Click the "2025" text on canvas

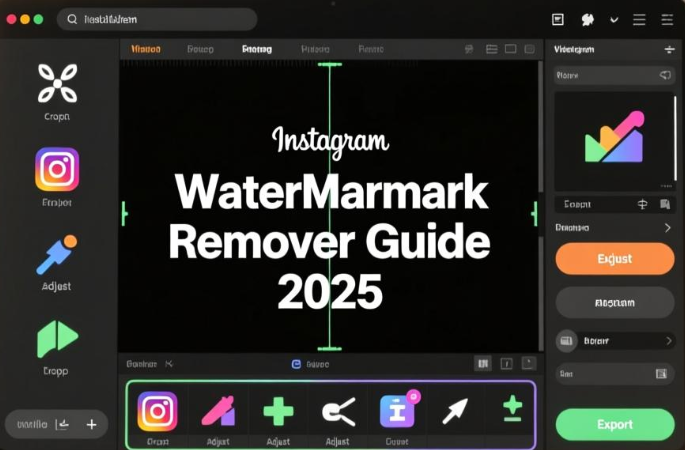pyautogui.click(x=330, y=291)
